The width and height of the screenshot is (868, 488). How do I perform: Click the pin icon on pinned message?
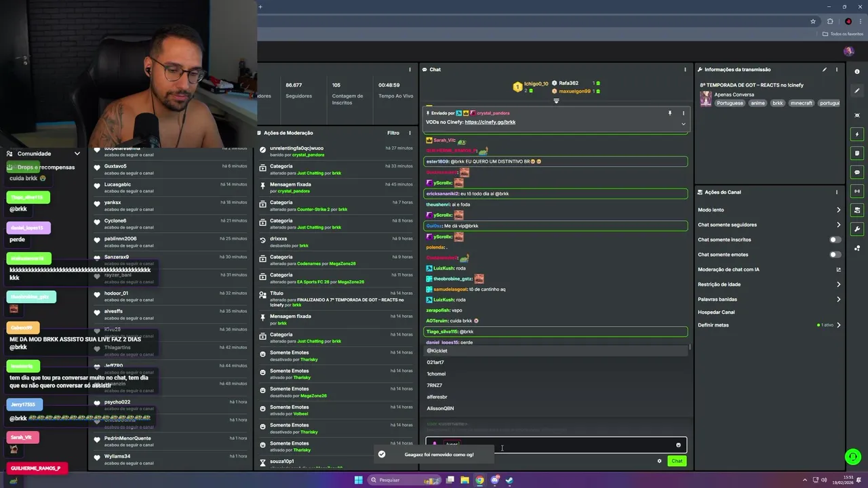tap(670, 113)
